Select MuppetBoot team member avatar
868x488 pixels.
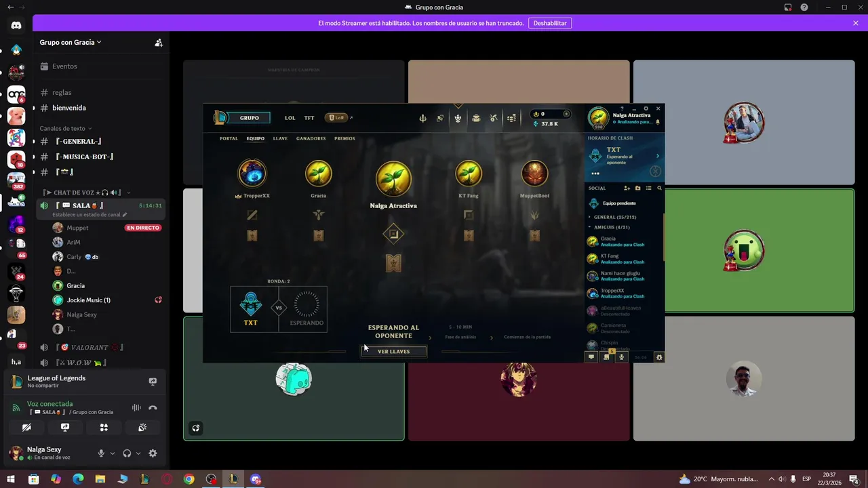click(x=534, y=174)
